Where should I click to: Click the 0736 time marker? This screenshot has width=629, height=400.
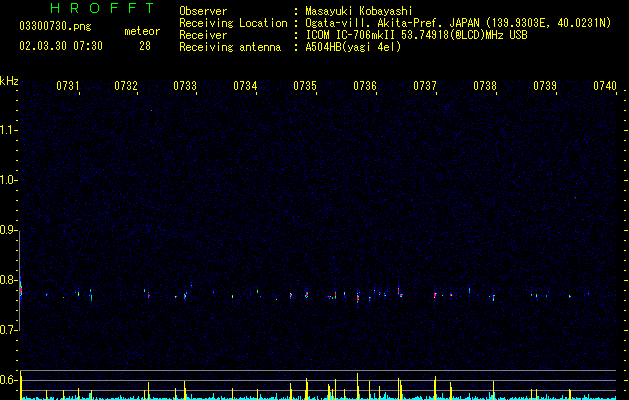[x=365, y=85]
